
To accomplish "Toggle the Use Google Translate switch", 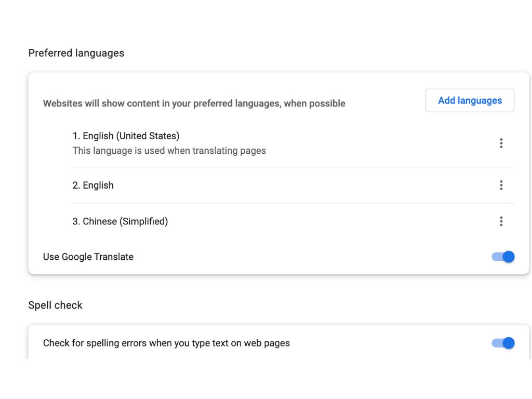I will point(502,257).
